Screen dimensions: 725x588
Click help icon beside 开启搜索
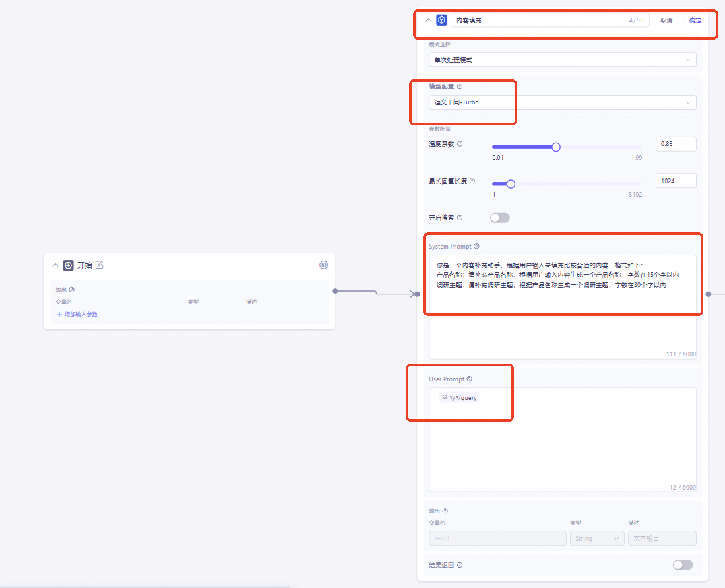[460, 218]
